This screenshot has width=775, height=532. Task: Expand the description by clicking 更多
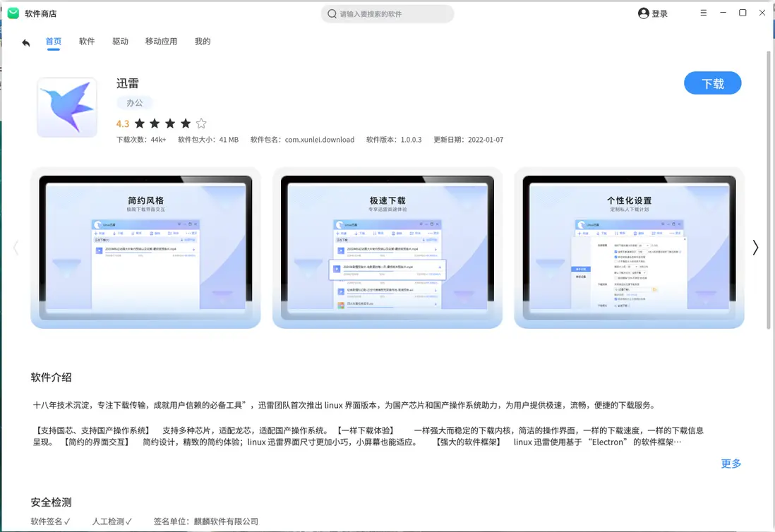[x=731, y=464]
